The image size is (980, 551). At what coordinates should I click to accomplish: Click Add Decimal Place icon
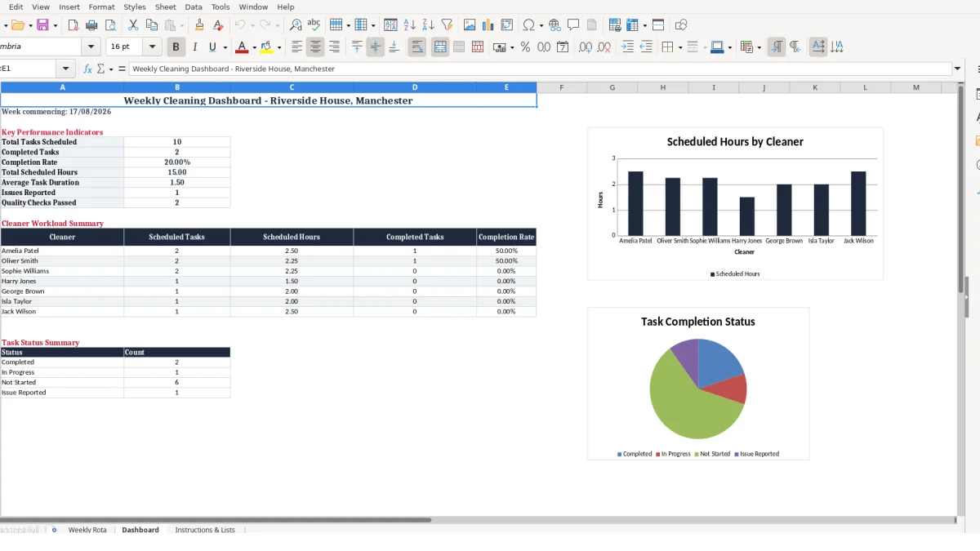585,47
